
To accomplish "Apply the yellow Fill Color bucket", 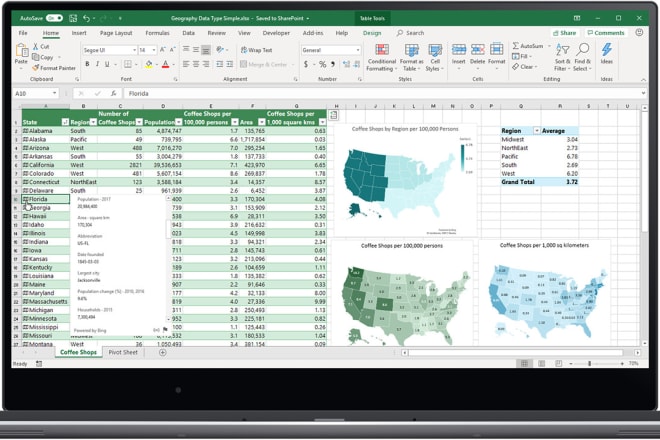I will tap(149, 64).
